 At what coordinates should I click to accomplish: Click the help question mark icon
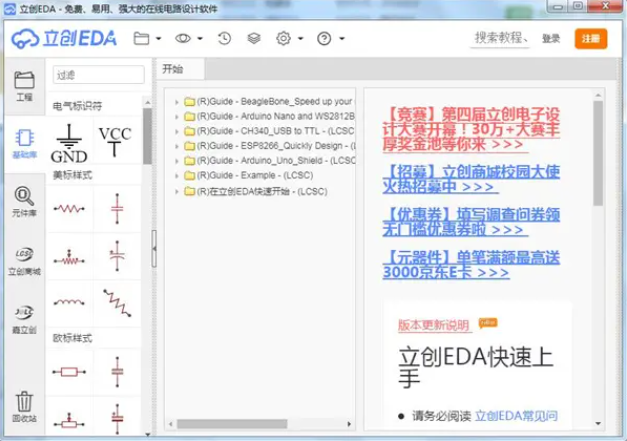[324, 39]
